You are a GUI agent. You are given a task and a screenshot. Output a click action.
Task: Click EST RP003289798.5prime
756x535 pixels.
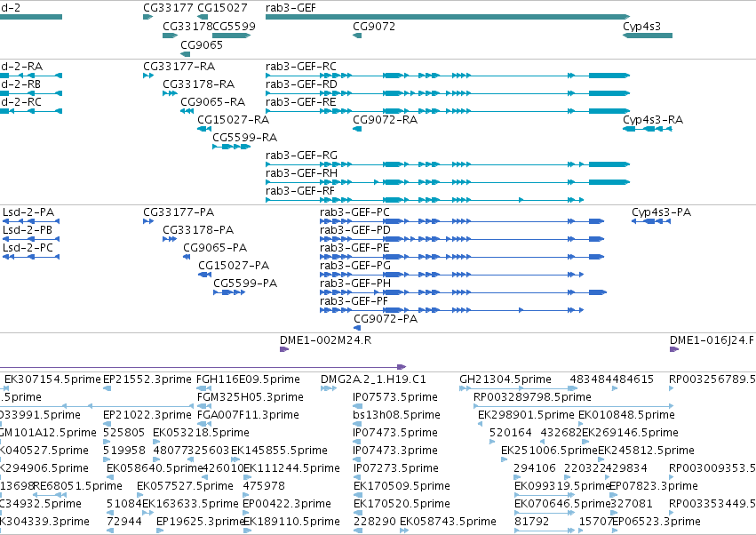coord(532,397)
